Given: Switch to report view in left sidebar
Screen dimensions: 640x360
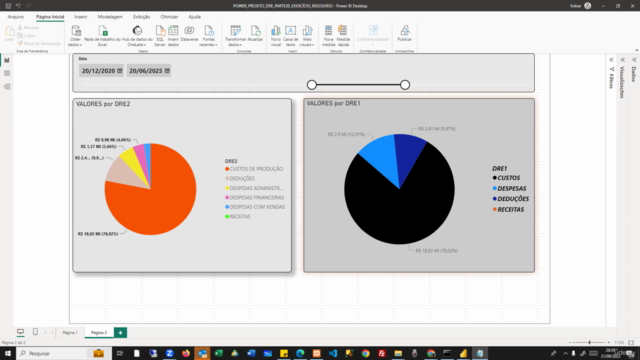Looking at the screenshot, I should tap(7, 60).
